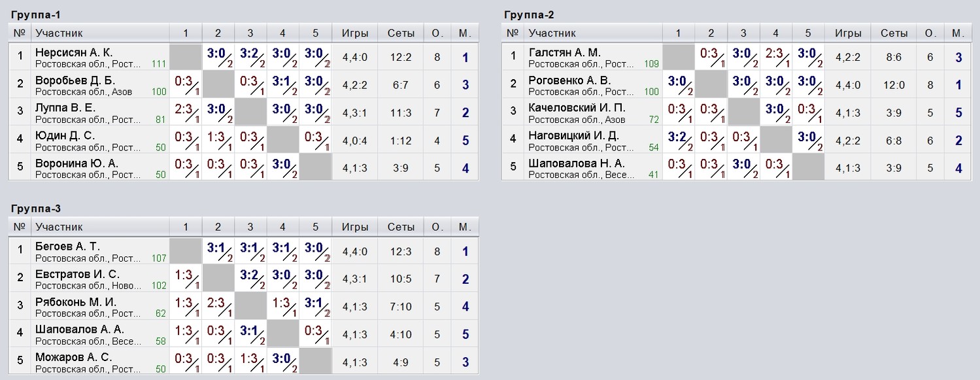Open Юдин vs Воробьев 1:3 score cell
980x380 pixels.
coord(218,139)
